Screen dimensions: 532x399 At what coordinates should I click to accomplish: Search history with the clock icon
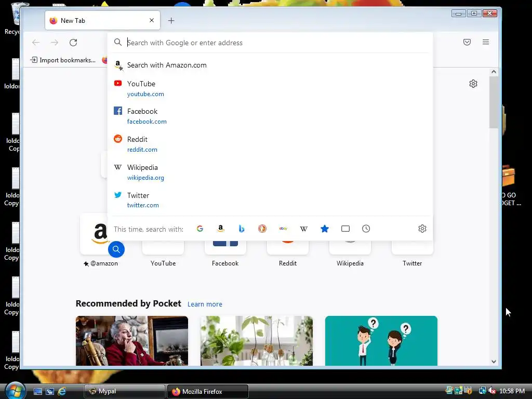coord(366,229)
